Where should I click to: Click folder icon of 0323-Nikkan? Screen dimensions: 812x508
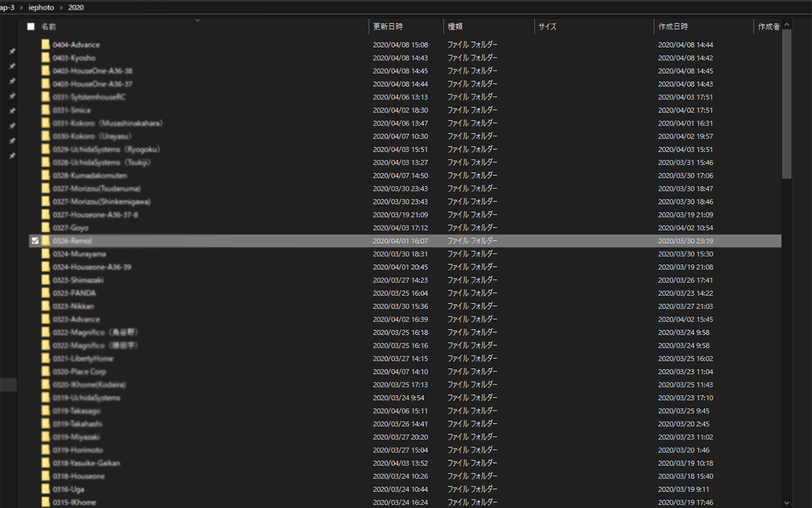46,306
